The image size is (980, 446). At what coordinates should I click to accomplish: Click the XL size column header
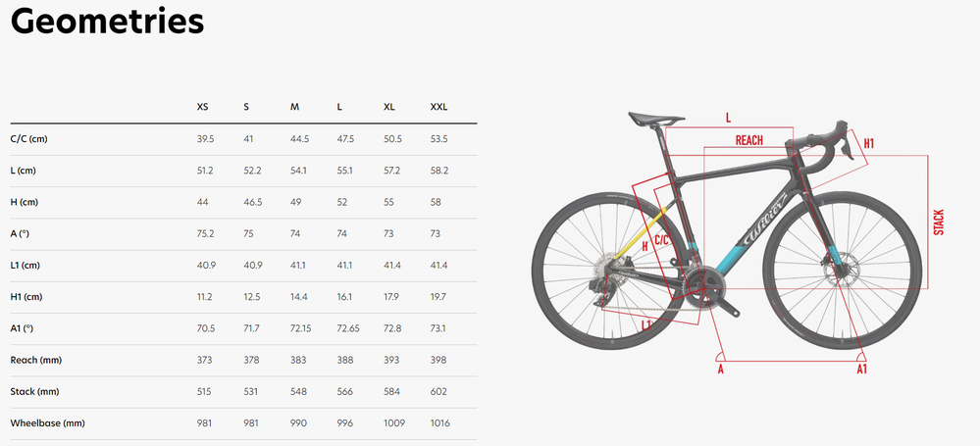tap(390, 107)
